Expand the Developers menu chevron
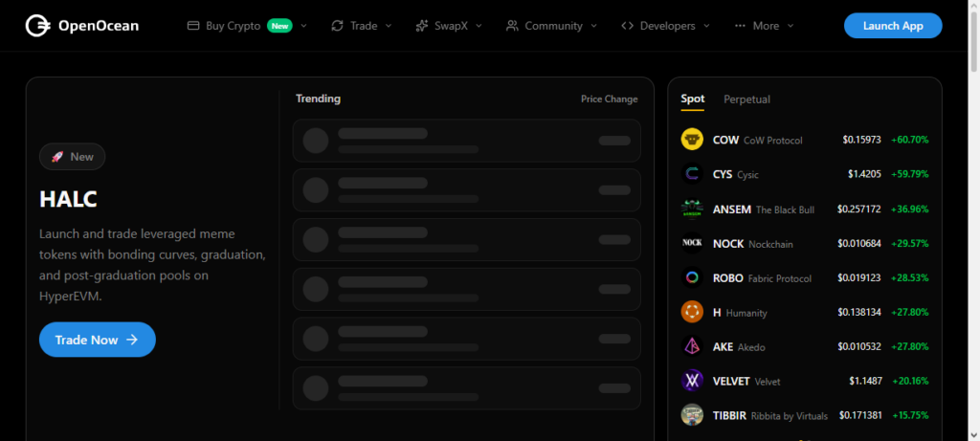Screen dimensions: 980x441 coord(706,26)
